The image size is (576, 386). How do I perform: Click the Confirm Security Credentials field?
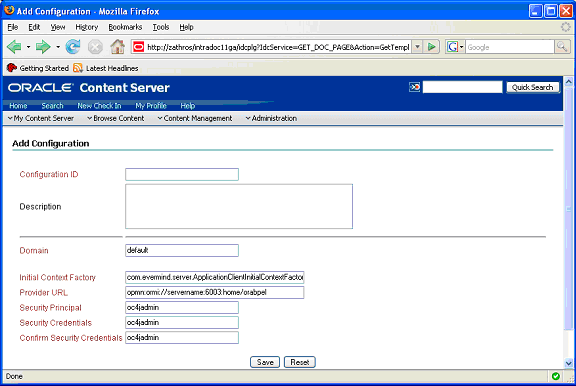tap(182, 338)
